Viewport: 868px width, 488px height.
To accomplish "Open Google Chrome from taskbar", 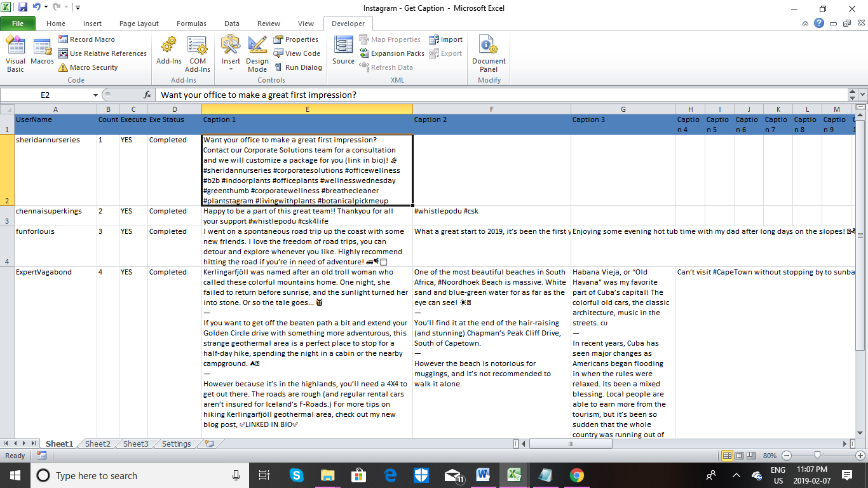I will tap(576, 475).
